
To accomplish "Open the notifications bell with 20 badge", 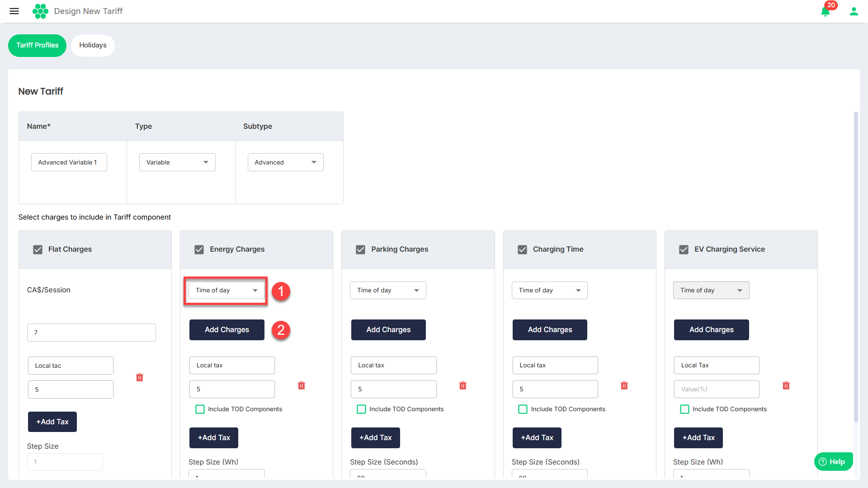I will click(x=826, y=11).
